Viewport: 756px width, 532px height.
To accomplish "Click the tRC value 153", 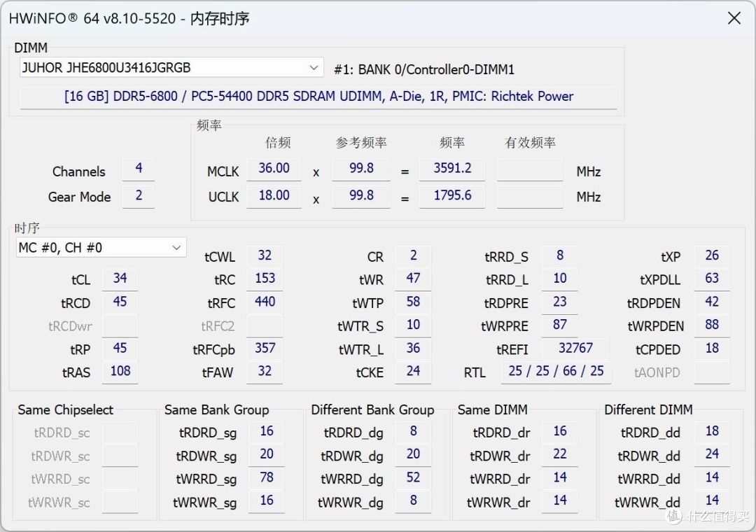I will coord(265,279).
